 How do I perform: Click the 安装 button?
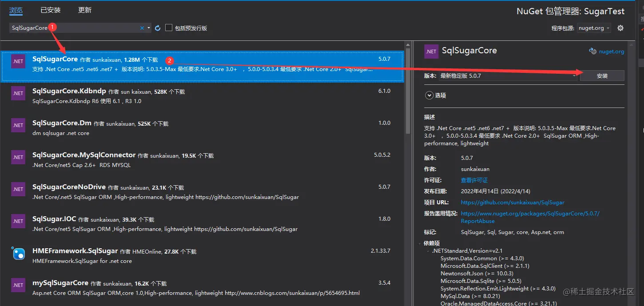coord(602,76)
